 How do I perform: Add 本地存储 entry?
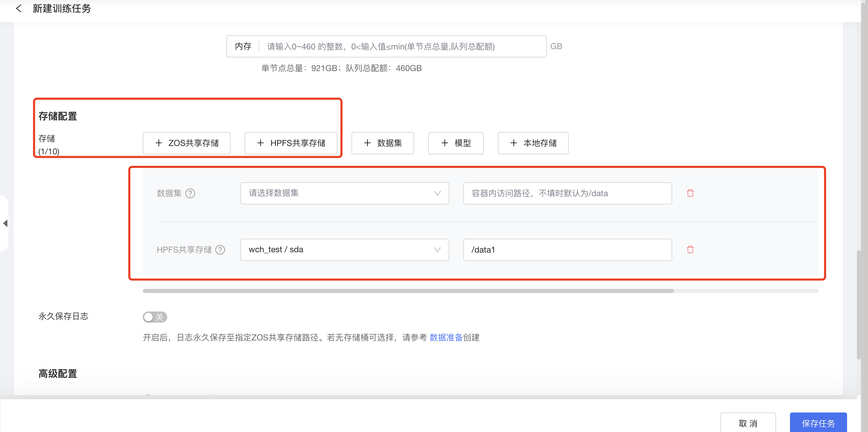(x=533, y=143)
